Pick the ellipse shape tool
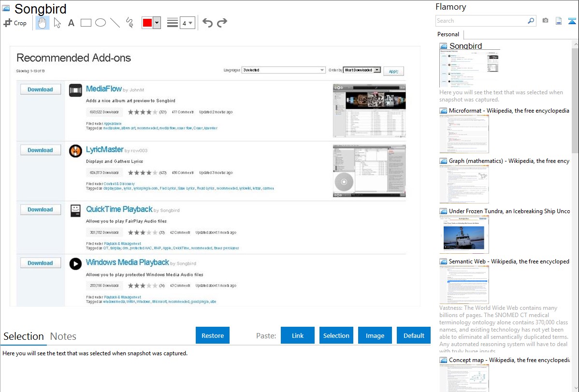Viewport: 579px width, 392px height. [x=101, y=23]
